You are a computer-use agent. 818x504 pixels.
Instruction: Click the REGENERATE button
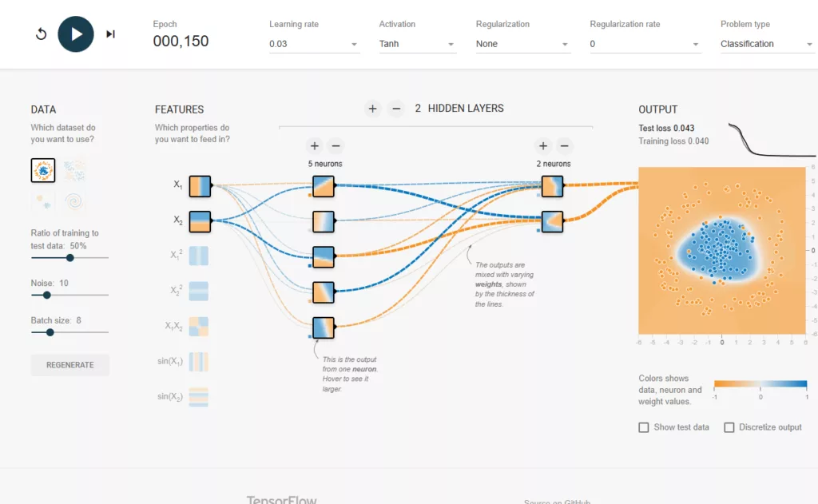[x=70, y=365]
